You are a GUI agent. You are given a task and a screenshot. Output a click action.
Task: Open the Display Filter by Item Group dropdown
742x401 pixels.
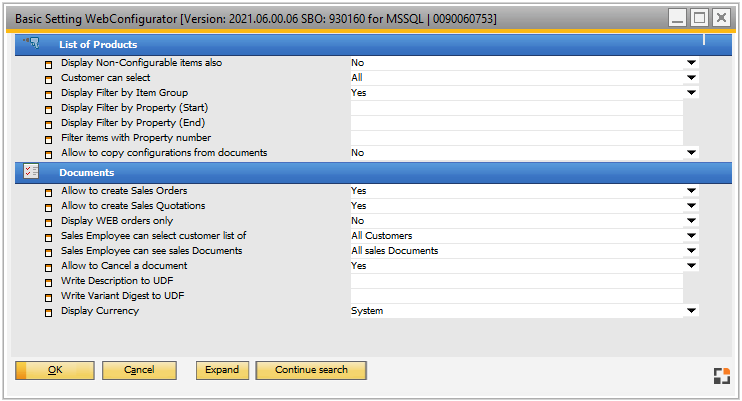(690, 93)
